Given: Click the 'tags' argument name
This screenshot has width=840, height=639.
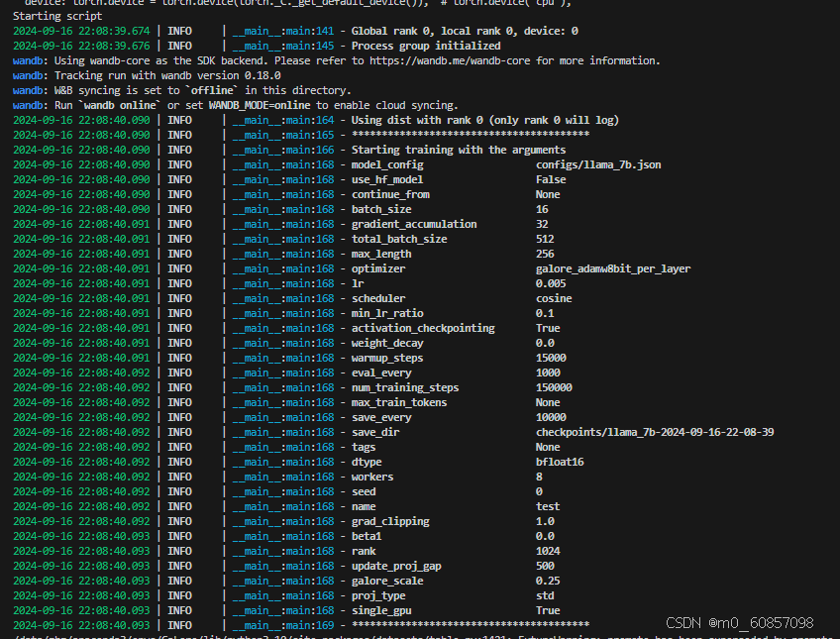Looking at the screenshot, I should pyautogui.click(x=364, y=447).
